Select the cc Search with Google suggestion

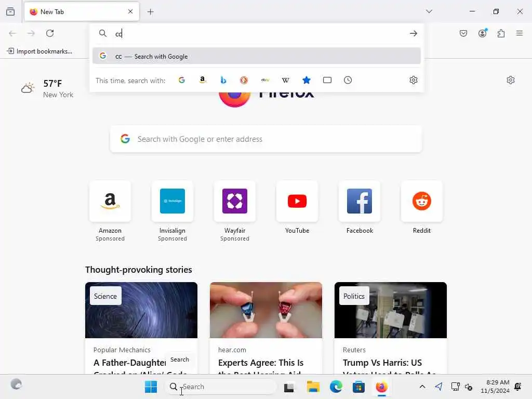[257, 56]
